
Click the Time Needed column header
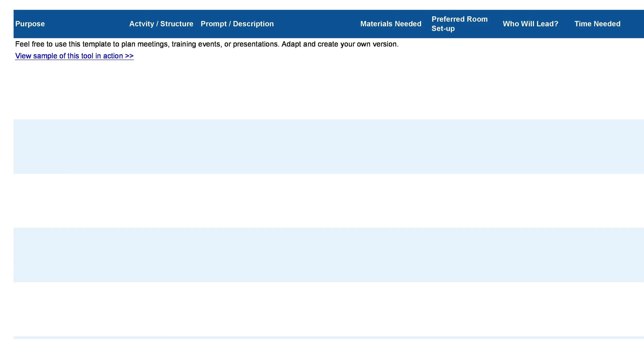click(597, 24)
